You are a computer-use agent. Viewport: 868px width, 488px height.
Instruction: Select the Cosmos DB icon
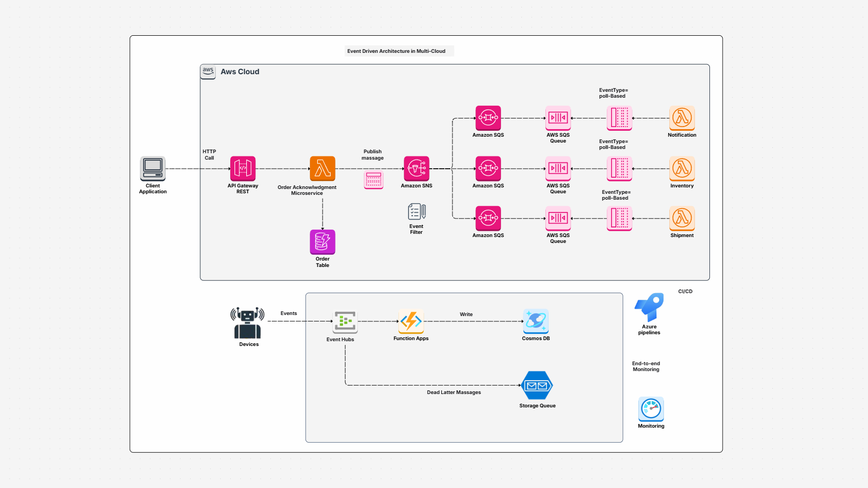[536, 321]
